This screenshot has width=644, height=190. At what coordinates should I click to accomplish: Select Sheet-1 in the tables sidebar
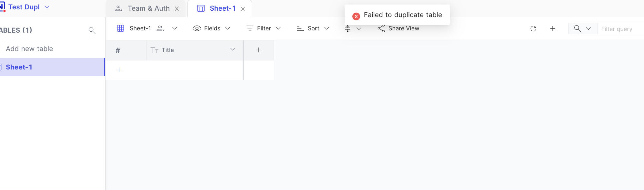(x=19, y=67)
